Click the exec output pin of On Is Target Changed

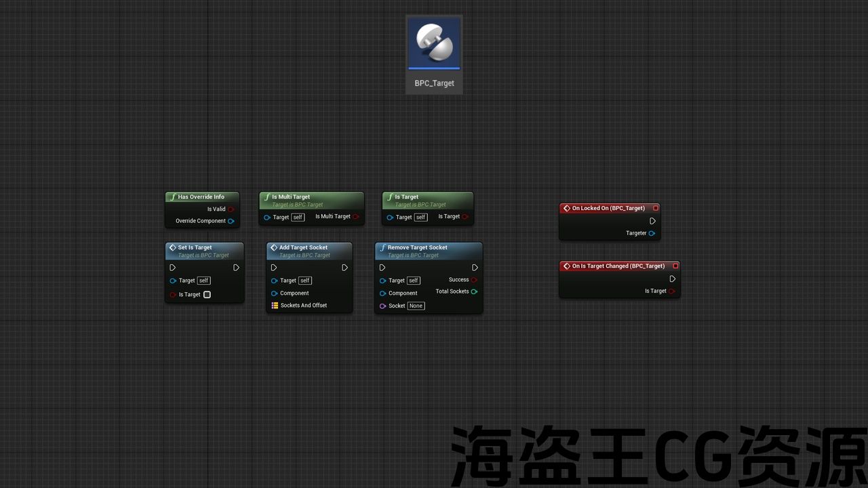tap(672, 279)
